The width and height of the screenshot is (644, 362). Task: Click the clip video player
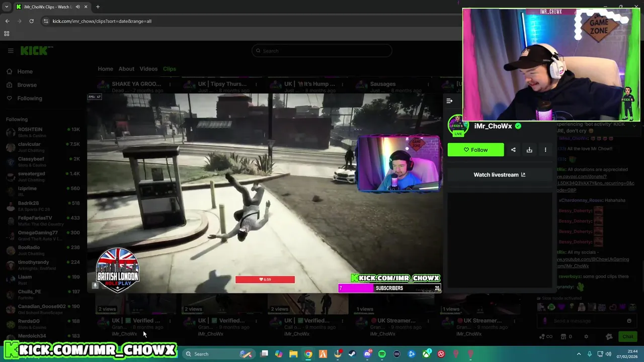point(265,193)
